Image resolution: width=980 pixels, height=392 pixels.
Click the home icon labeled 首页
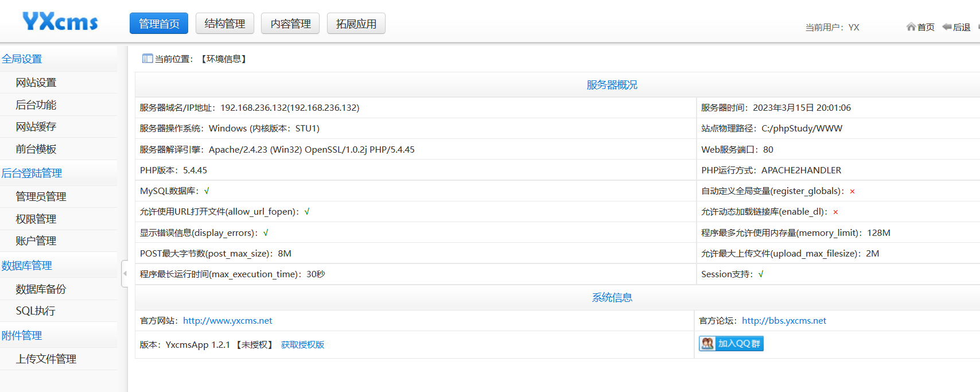(911, 27)
